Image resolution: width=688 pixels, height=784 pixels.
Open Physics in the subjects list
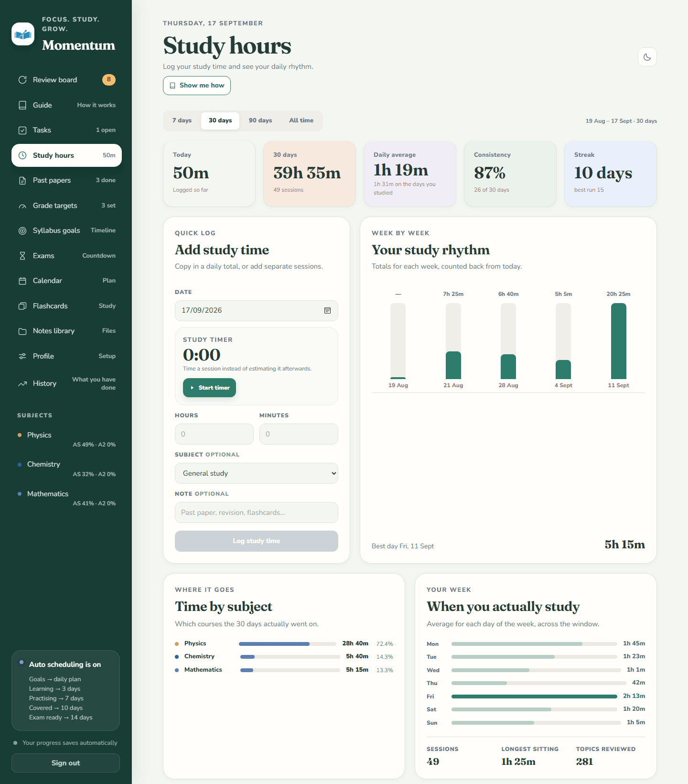click(x=66, y=439)
